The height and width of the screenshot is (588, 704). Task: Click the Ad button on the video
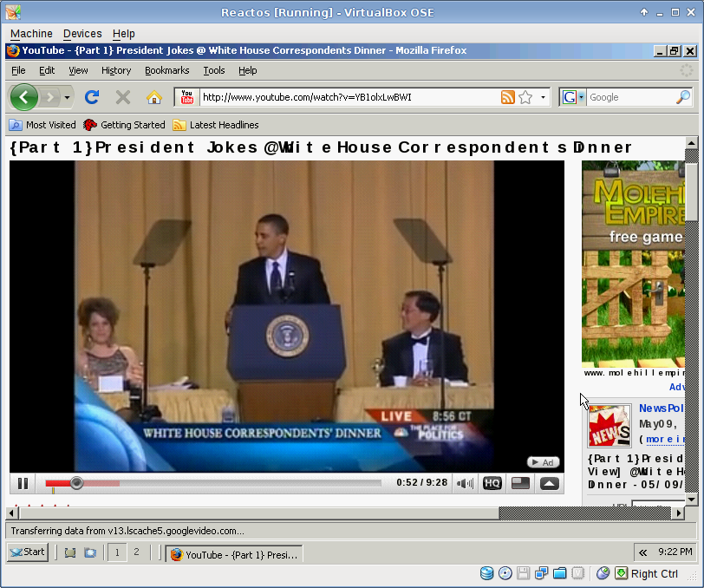click(543, 462)
